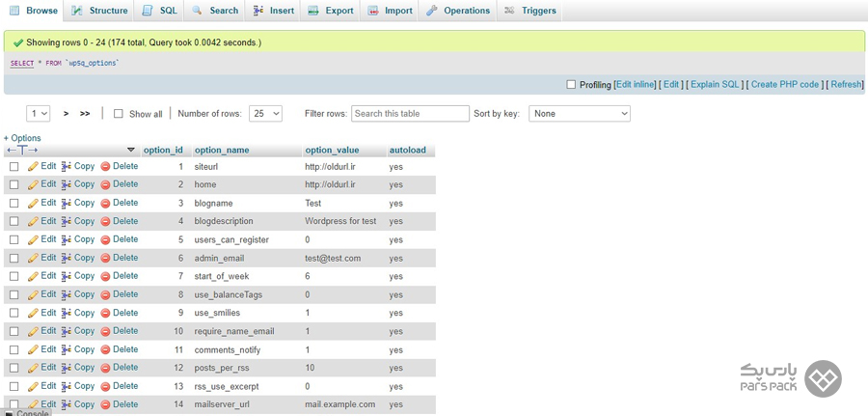Image resolution: width=868 pixels, height=416 pixels.
Task: Go to next page with single arrow
Action: 66,114
